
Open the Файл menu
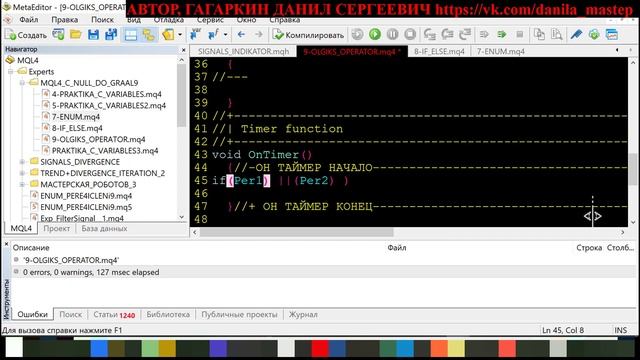pyautogui.click(x=29, y=20)
